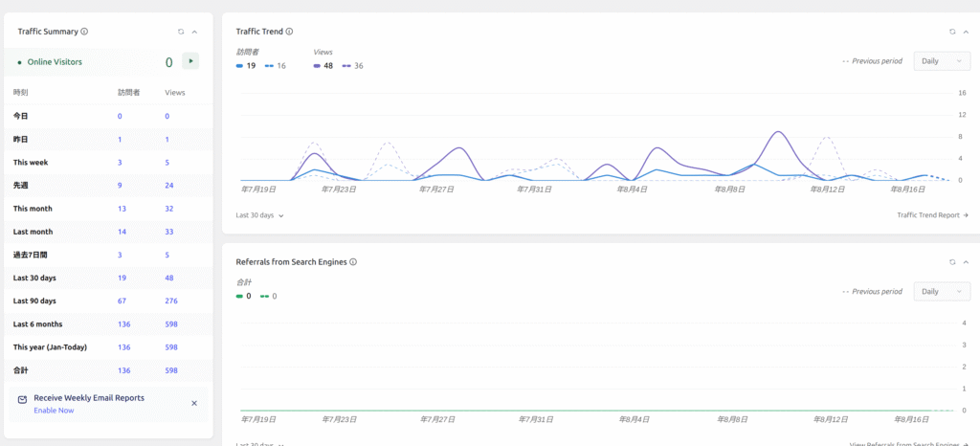The width and height of the screenshot is (980, 446).
Task: Expand Last 30 days range selector
Action: (x=259, y=215)
